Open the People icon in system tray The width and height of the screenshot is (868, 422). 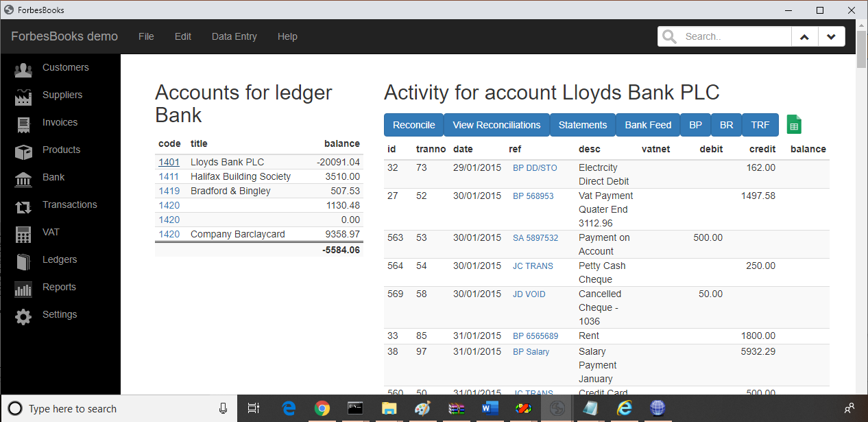pos(849,408)
